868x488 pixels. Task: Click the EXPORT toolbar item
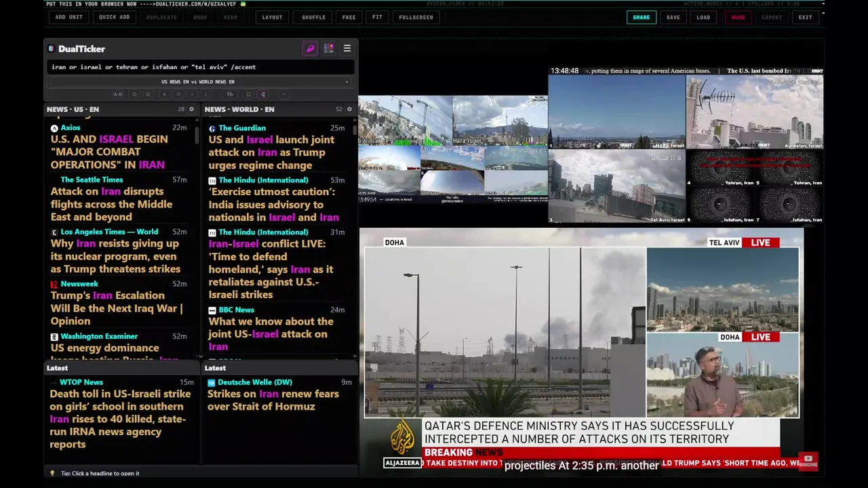772,17
